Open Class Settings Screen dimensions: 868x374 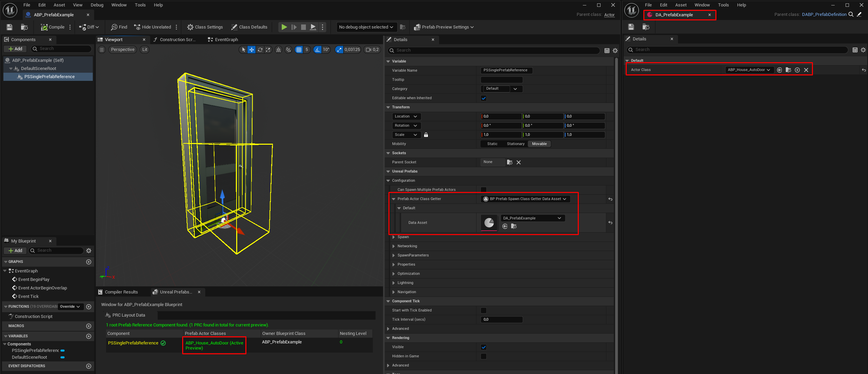pyautogui.click(x=205, y=27)
